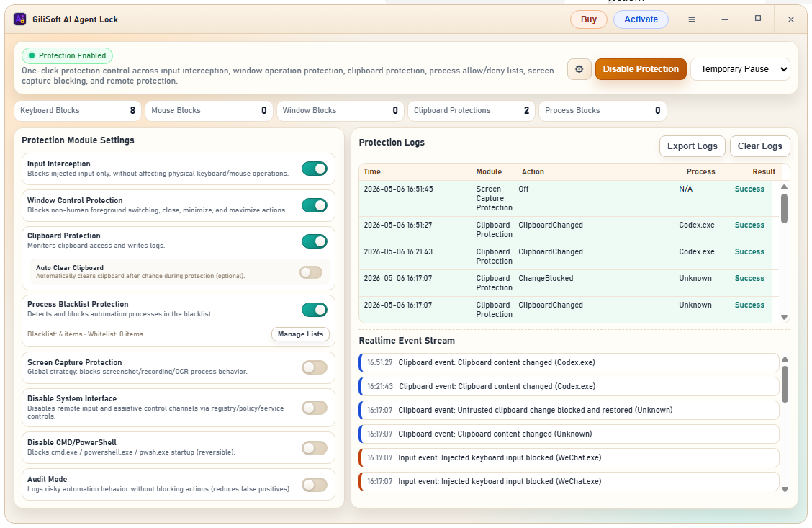Click Realtime Event Stream scrollbar thumb
The height and width of the screenshot is (528, 812).
coord(785,384)
